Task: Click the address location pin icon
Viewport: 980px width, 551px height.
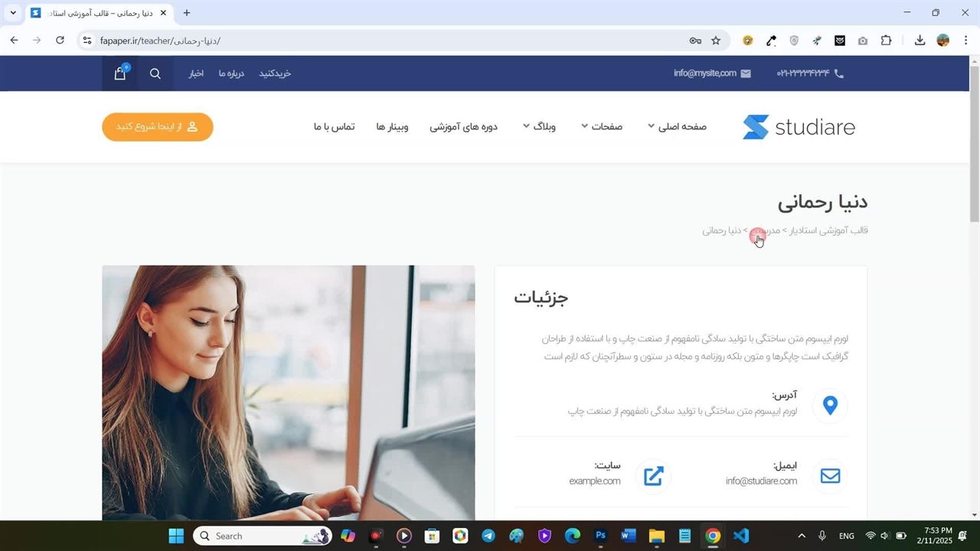Action: (830, 405)
